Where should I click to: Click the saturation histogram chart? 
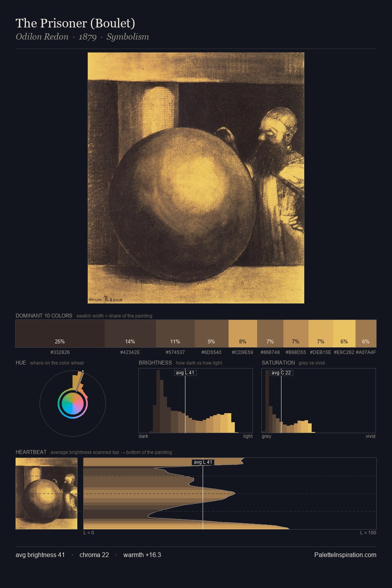pyautogui.click(x=319, y=401)
